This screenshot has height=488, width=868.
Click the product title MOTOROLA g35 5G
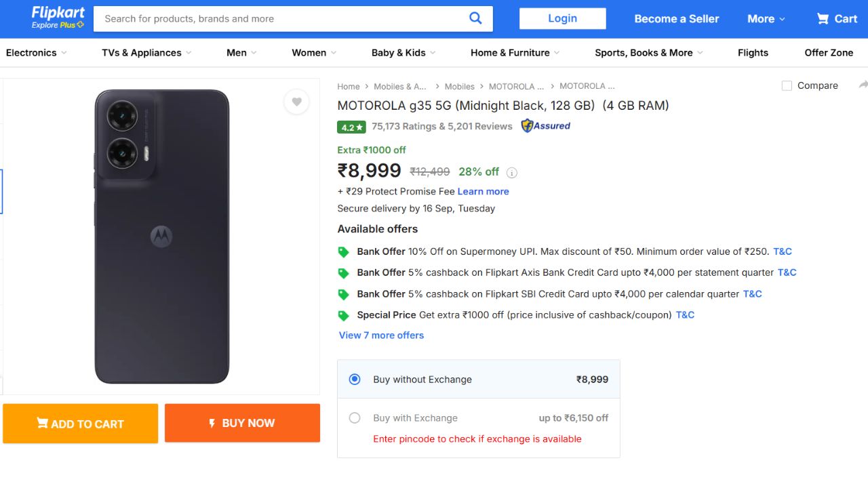[503, 105]
